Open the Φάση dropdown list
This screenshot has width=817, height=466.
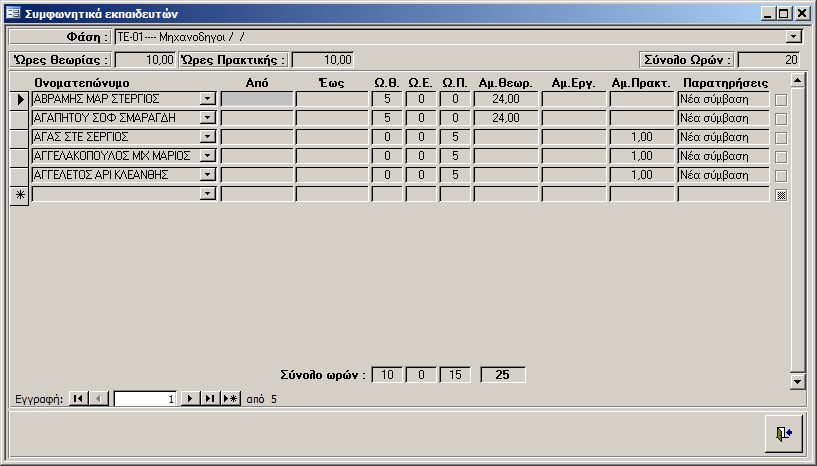(x=794, y=37)
